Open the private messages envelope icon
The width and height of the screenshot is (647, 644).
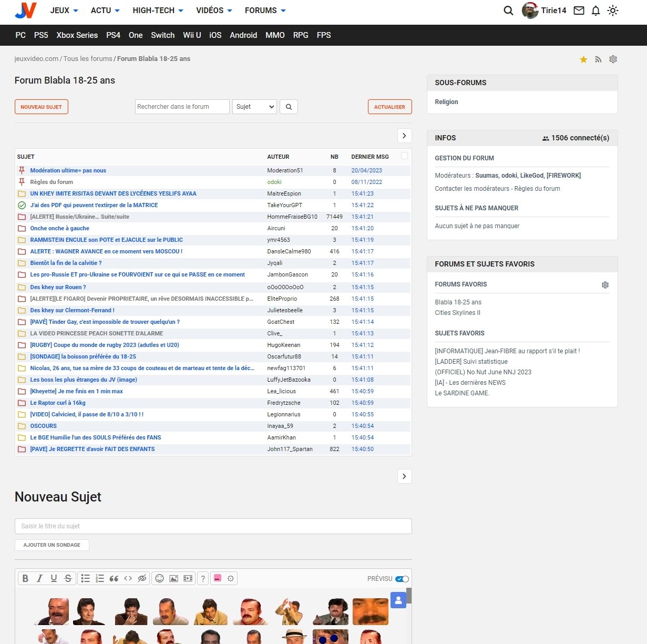[579, 11]
